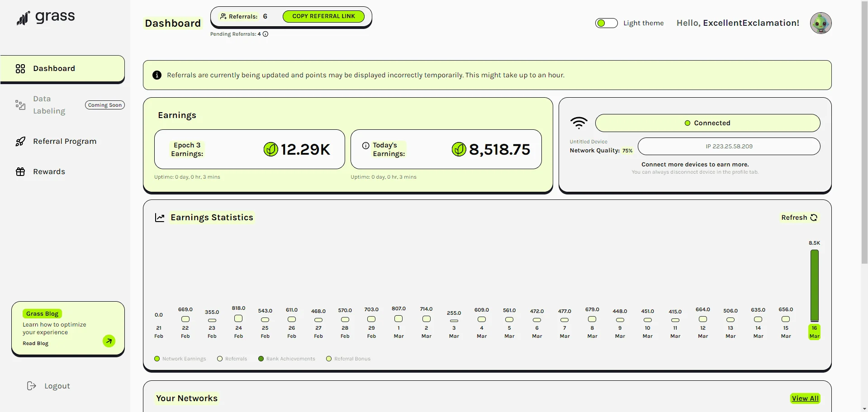Screen dimensions: 868x412
Task: Select the 12 Mar bar marker
Action: (x=702, y=319)
